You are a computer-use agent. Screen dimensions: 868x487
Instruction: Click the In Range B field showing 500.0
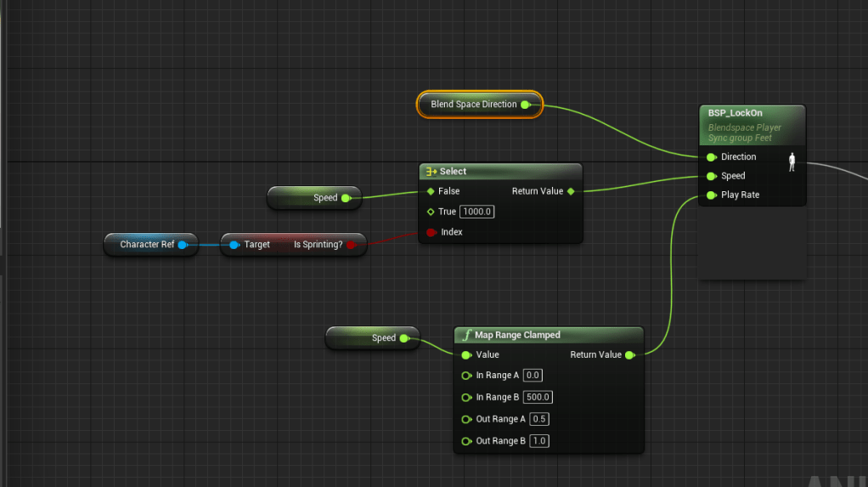pos(538,397)
